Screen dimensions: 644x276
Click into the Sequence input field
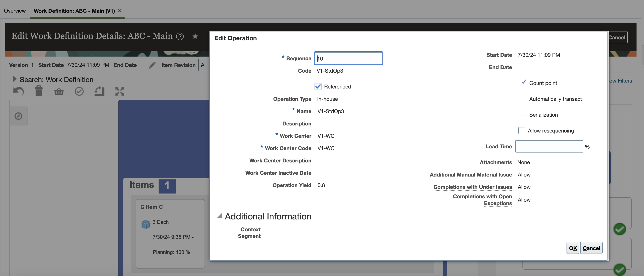pos(348,58)
